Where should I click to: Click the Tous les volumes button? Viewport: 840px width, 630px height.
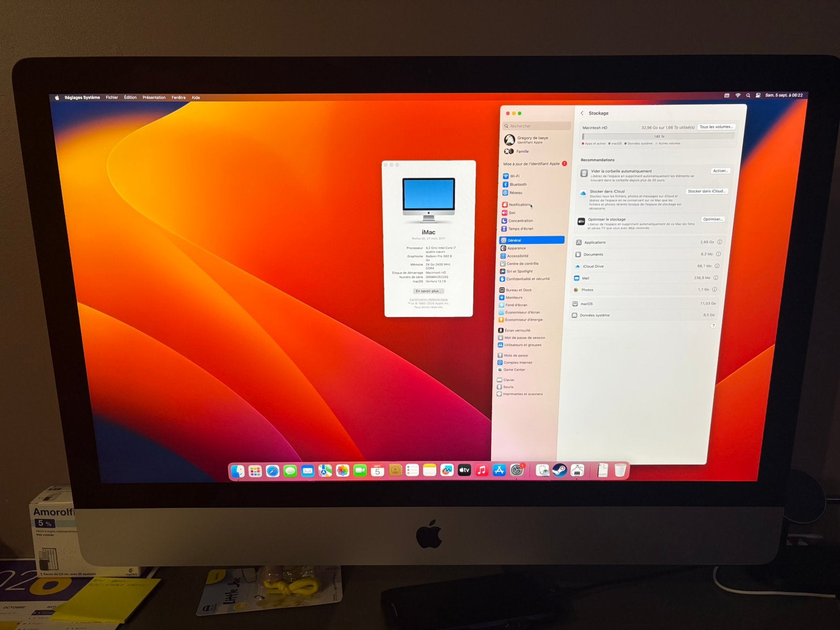[716, 127]
